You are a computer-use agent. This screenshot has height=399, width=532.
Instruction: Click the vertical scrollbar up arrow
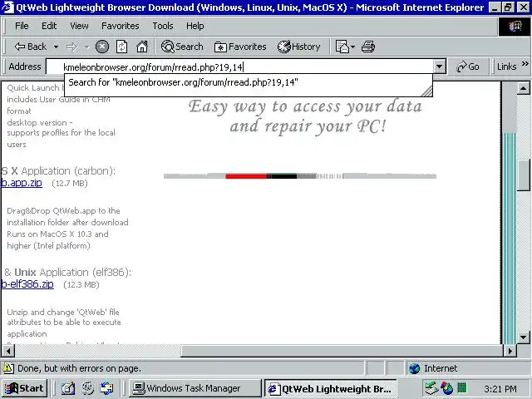pyautogui.click(x=523, y=89)
